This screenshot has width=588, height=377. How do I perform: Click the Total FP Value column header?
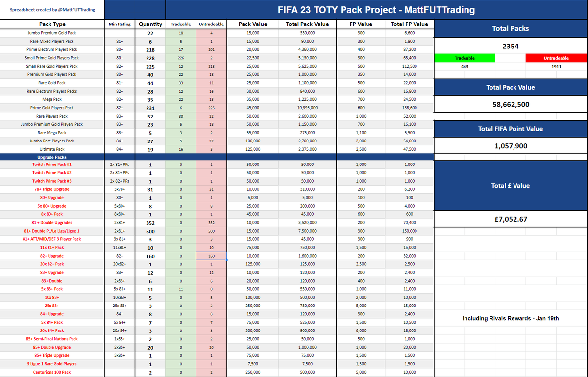tap(409, 24)
